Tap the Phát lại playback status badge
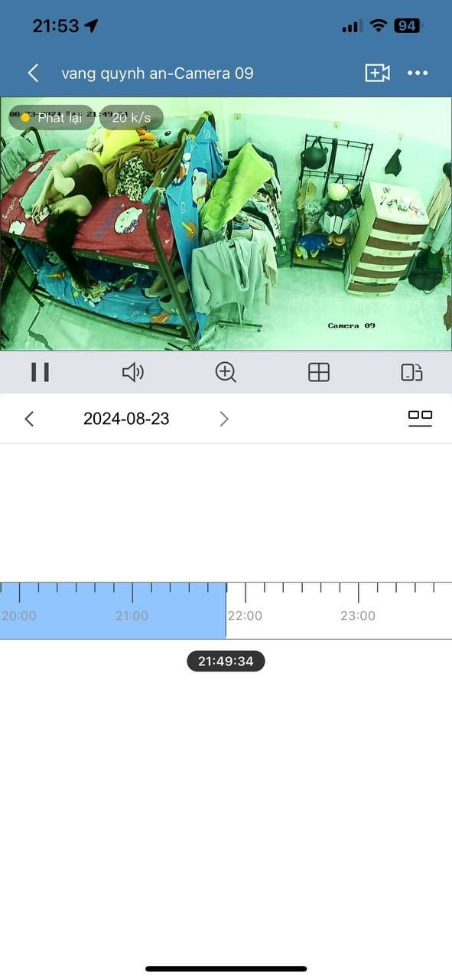Image resolution: width=452 pixels, height=980 pixels. click(52, 118)
